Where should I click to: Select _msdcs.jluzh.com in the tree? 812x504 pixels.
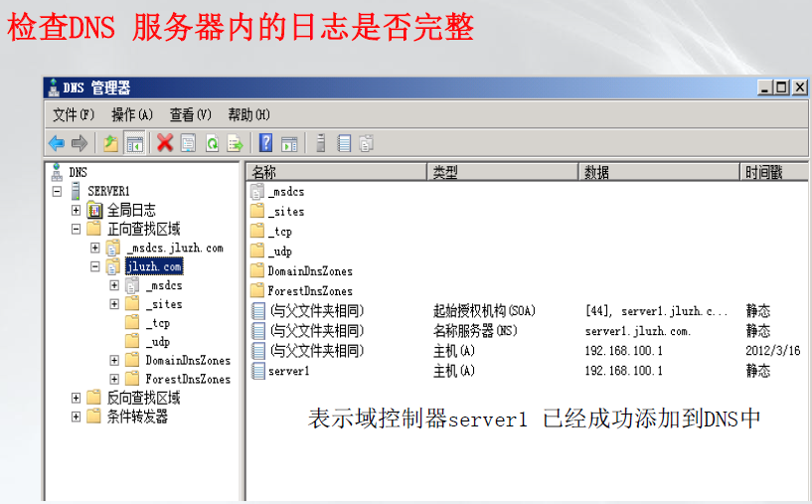(175, 248)
